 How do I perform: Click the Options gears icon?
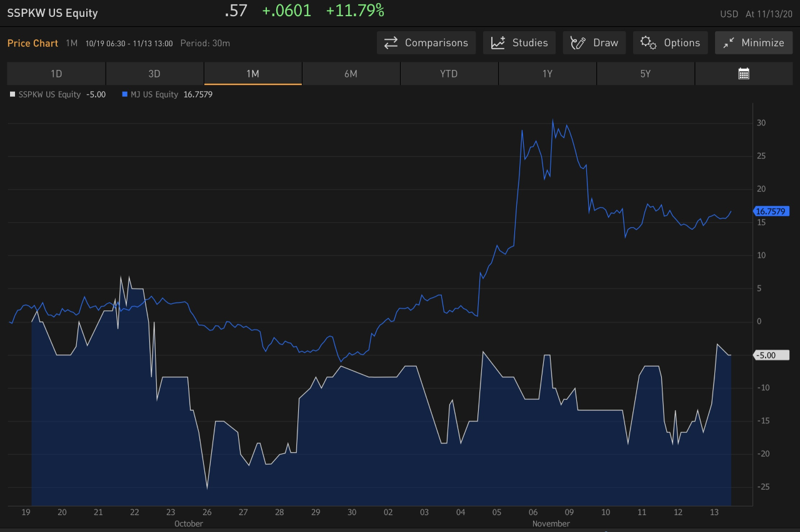pos(649,43)
